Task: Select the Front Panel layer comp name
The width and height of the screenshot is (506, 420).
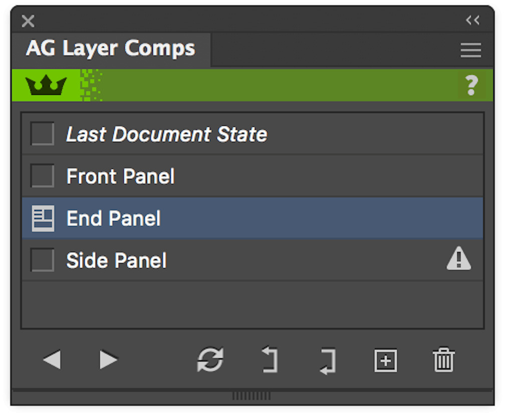Action: tap(120, 176)
